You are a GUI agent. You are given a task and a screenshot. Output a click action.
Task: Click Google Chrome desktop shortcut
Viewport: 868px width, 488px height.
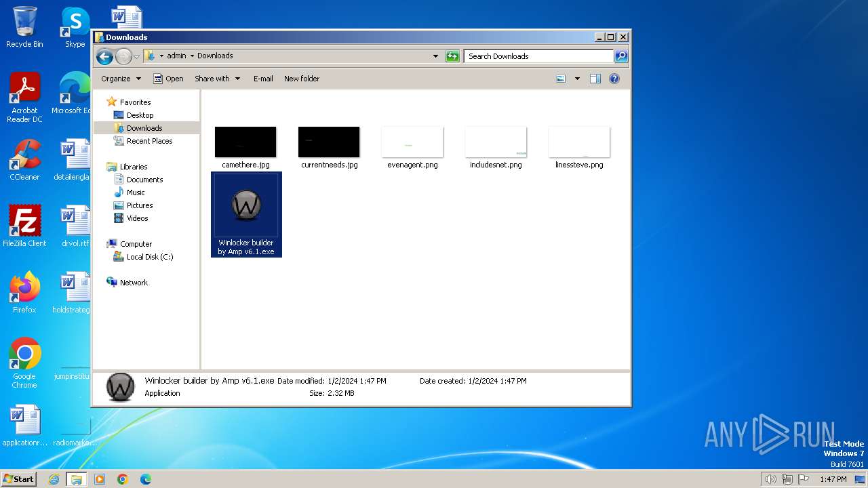click(x=24, y=363)
